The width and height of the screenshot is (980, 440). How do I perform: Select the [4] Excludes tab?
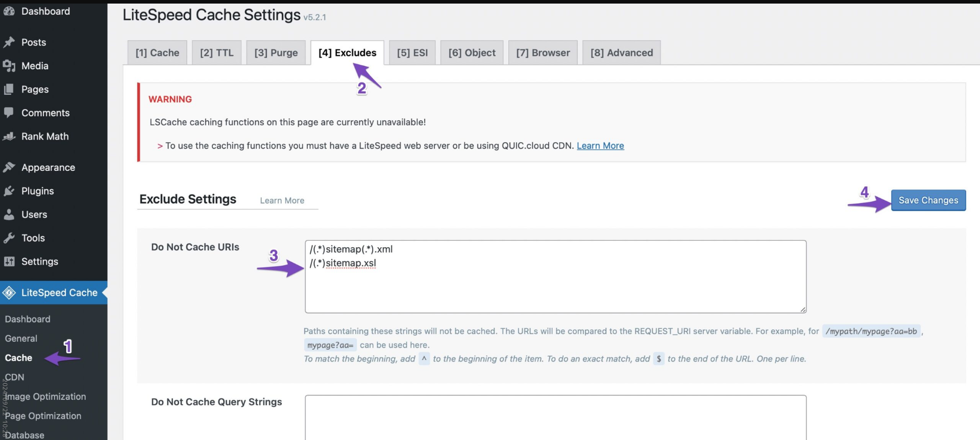pos(347,53)
